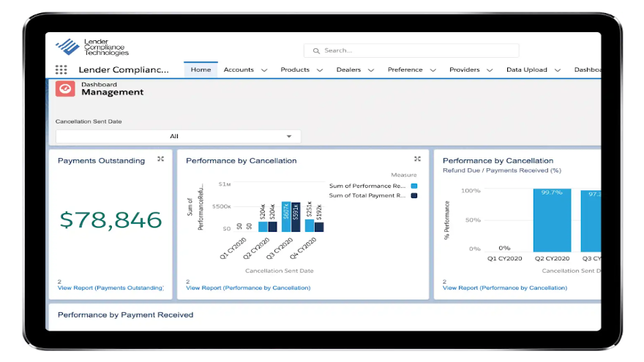This screenshot has height=362, width=644.
Task: Expand the Dealers menu chevron
Action: [371, 70]
